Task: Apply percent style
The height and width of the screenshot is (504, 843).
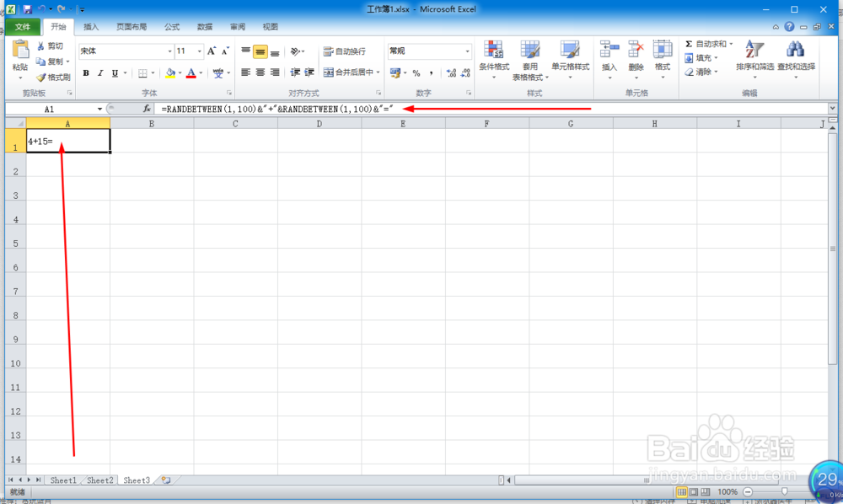Action: tap(416, 73)
